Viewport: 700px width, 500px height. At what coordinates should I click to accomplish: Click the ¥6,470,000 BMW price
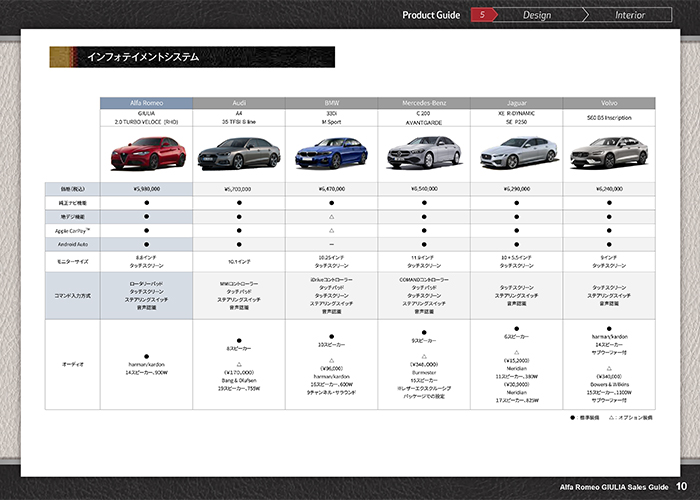(331, 189)
